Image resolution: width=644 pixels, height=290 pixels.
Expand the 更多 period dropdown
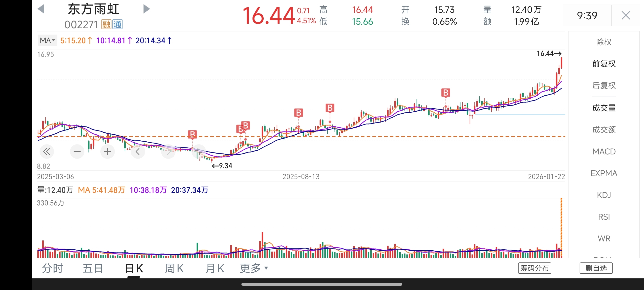tap(253, 268)
